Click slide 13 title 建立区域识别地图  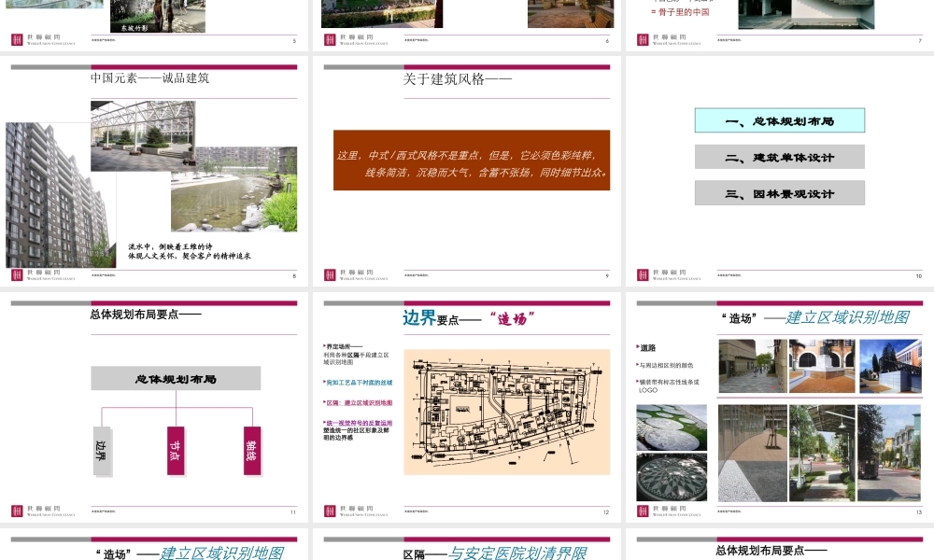coord(847,317)
